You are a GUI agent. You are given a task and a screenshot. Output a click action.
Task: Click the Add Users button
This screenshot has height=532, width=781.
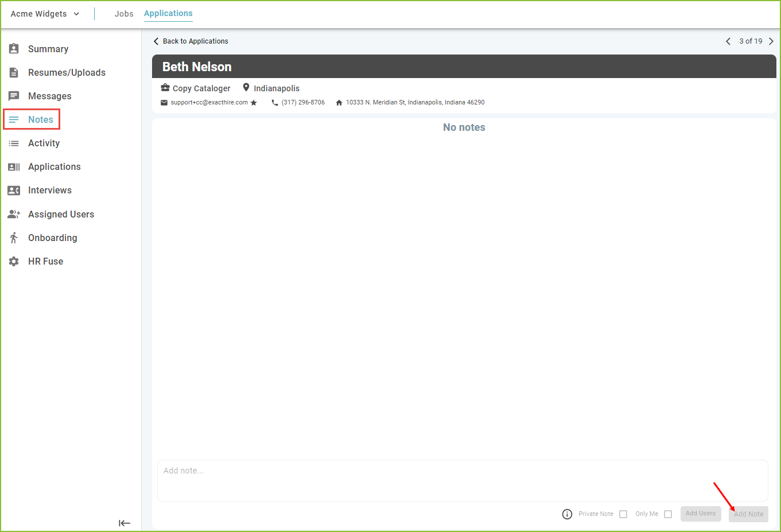pos(701,514)
